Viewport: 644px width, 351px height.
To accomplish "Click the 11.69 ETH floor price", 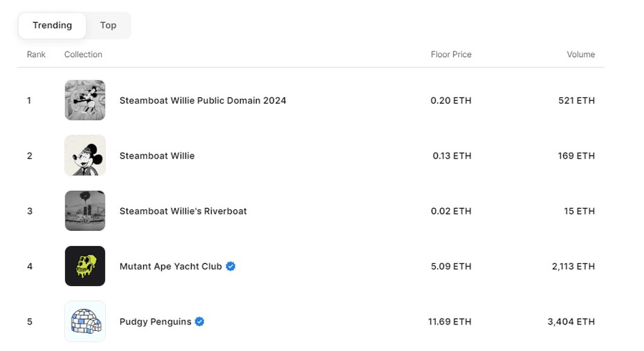I will [x=449, y=322].
